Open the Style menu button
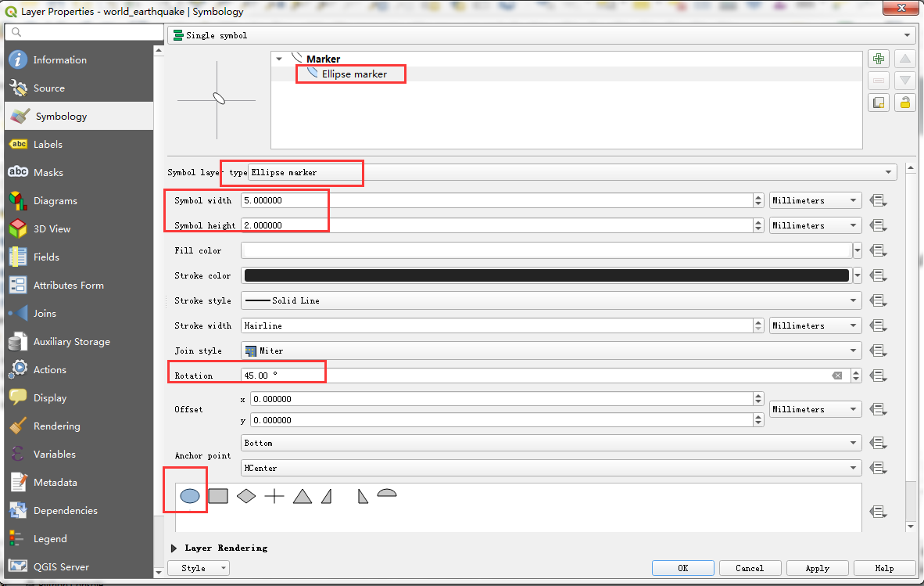Viewport: 924px width, 586px height. click(199, 568)
